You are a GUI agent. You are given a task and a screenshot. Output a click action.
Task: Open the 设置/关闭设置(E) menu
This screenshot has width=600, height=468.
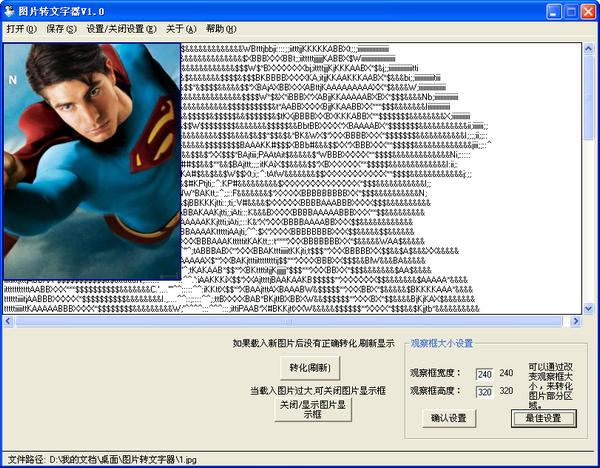pyautogui.click(x=121, y=29)
